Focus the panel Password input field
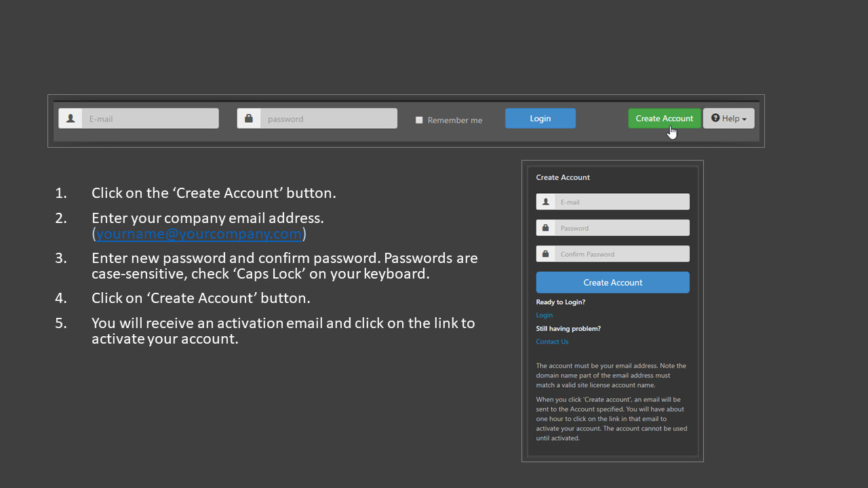 tap(622, 228)
